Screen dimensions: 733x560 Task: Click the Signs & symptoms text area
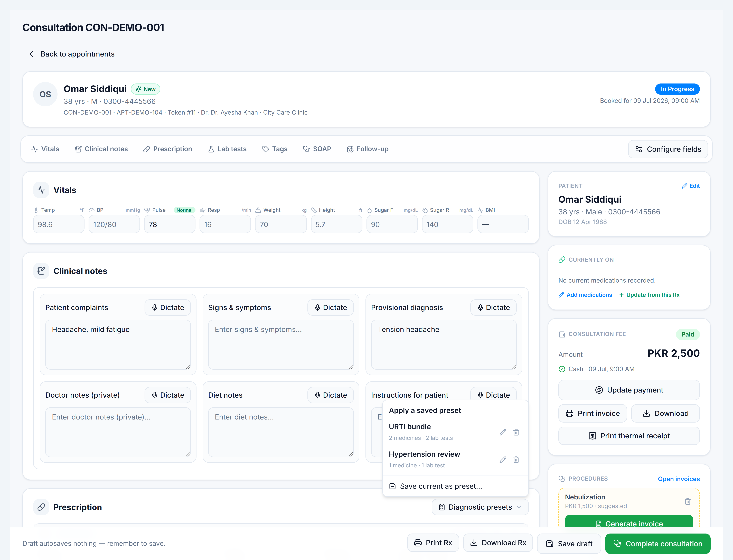tap(281, 345)
